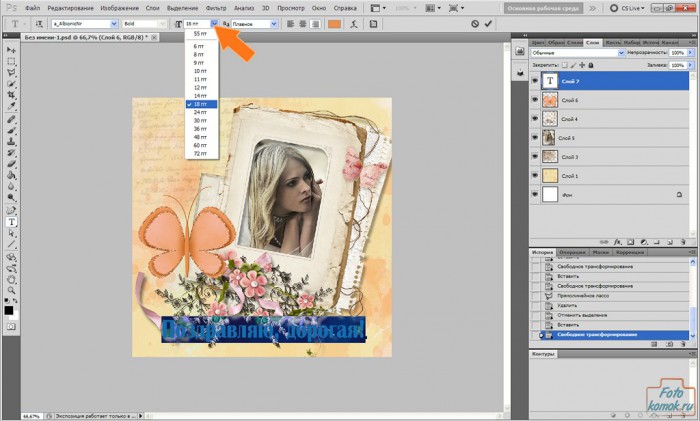700x421 pixels.
Task: Select the Слой 4 layer thumbnail
Action: 549,119
